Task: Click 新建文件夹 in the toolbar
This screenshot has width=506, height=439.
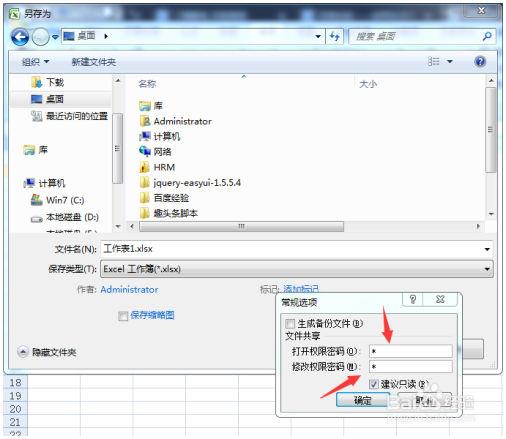Action: [x=94, y=62]
